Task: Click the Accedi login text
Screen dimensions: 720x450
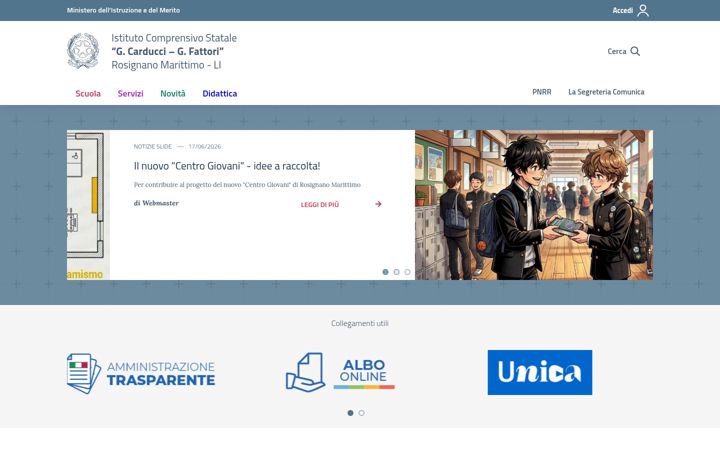Action: tap(623, 10)
